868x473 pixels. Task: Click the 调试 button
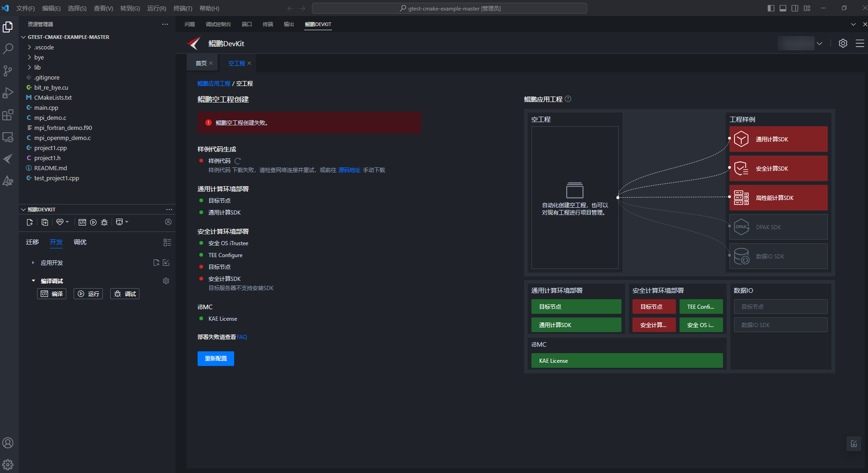pyautogui.click(x=125, y=294)
